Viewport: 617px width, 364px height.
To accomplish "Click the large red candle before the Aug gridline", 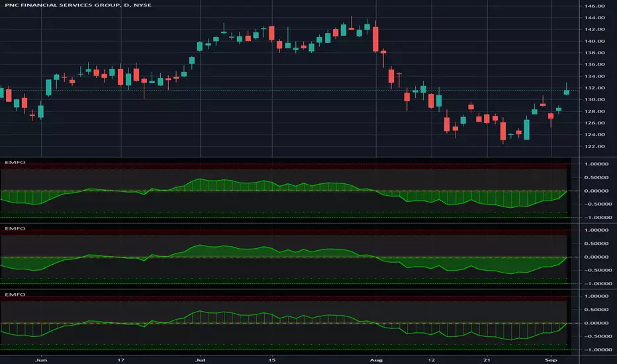I will tap(376, 39).
